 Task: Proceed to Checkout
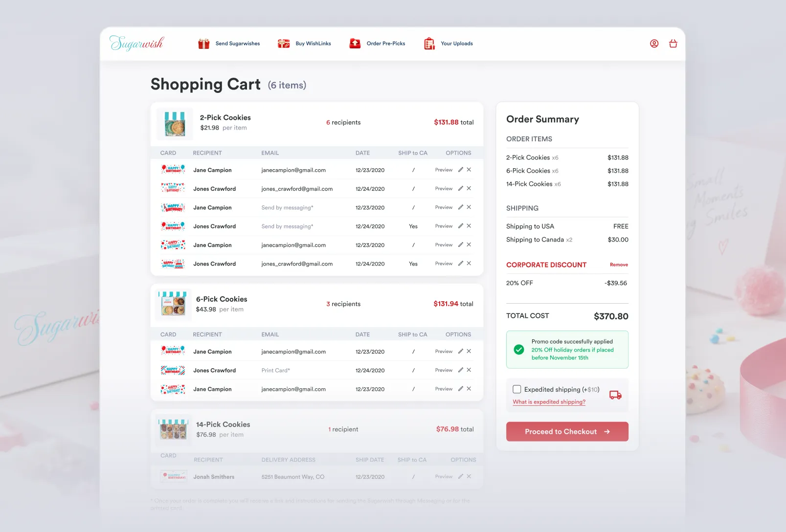point(567,432)
